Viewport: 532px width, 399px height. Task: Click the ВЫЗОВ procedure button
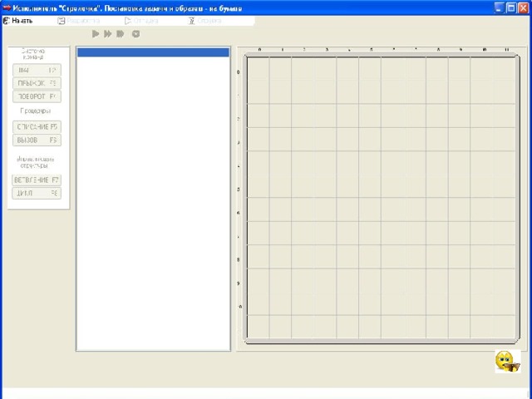point(37,140)
